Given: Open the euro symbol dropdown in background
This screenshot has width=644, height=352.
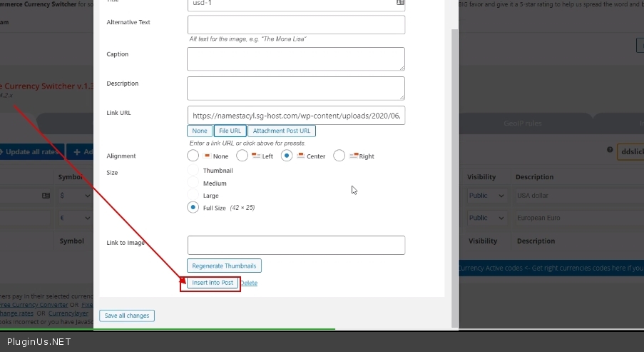Looking at the screenshot, I should 74,218.
